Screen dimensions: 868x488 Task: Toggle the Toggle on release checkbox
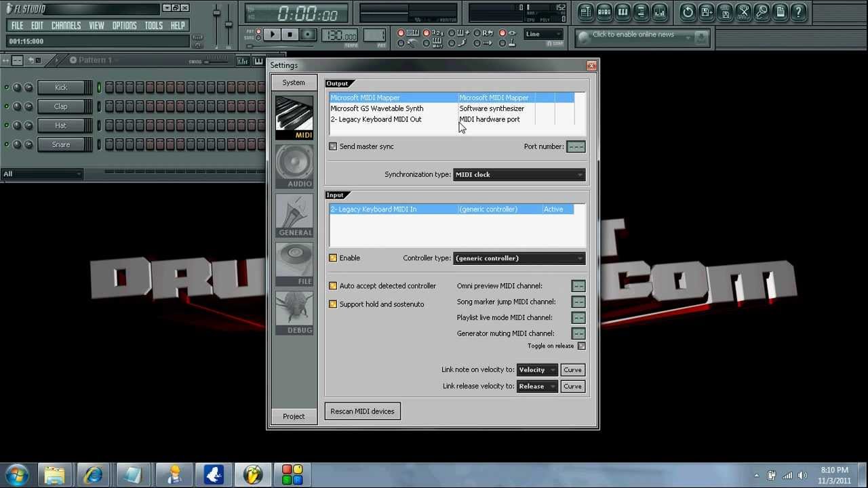(581, 346)
